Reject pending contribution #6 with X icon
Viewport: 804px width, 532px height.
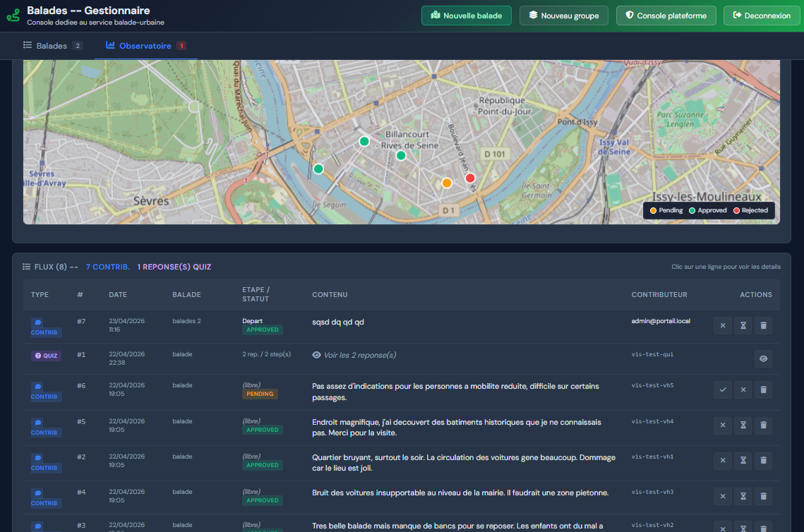click(743, 389)
